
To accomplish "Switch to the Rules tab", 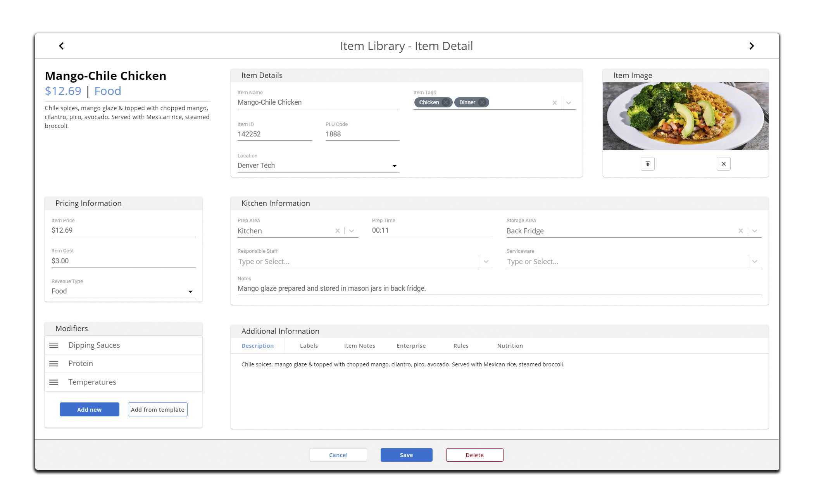I will click(x=461, y=346).
